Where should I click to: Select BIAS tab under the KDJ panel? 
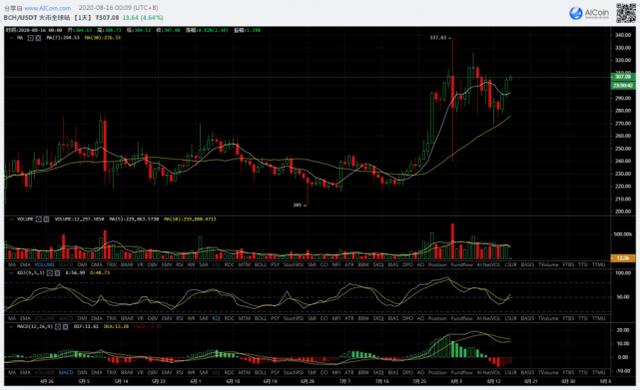coord(393,318)
